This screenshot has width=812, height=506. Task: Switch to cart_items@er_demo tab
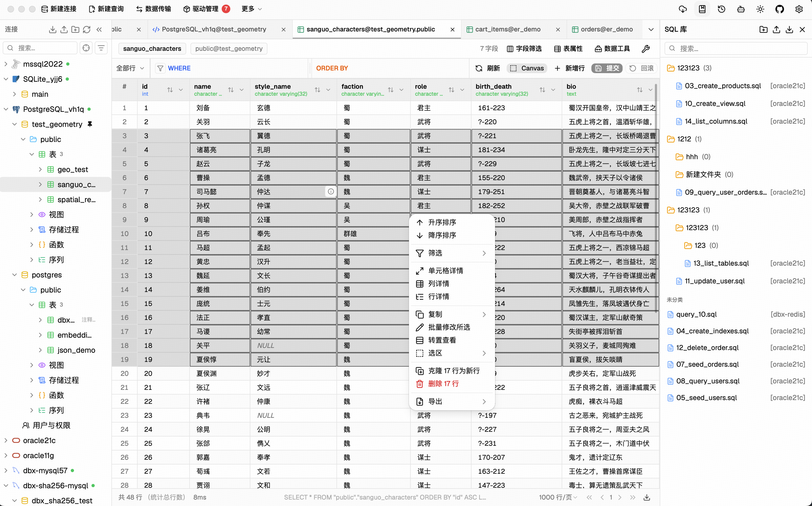pos(514,30)
